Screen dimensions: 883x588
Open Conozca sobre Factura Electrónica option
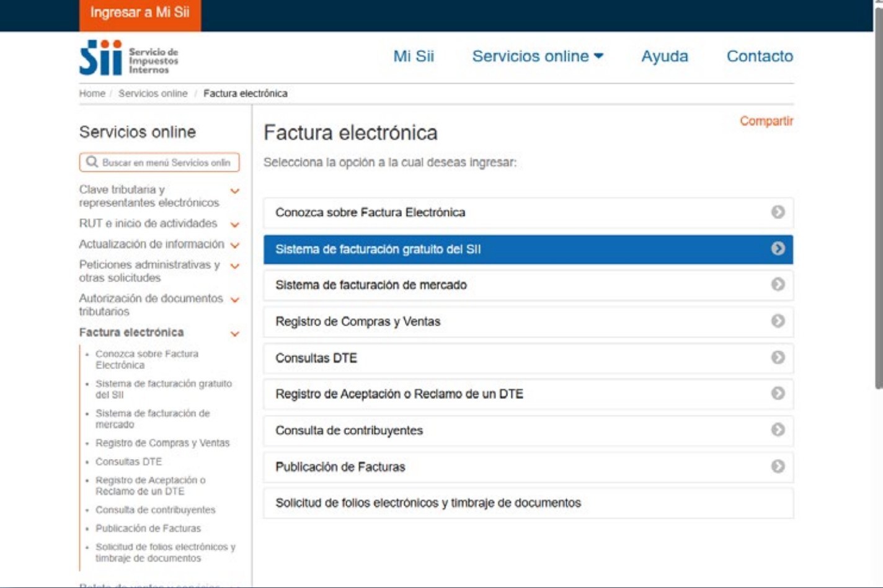click(x=528, y=212)
